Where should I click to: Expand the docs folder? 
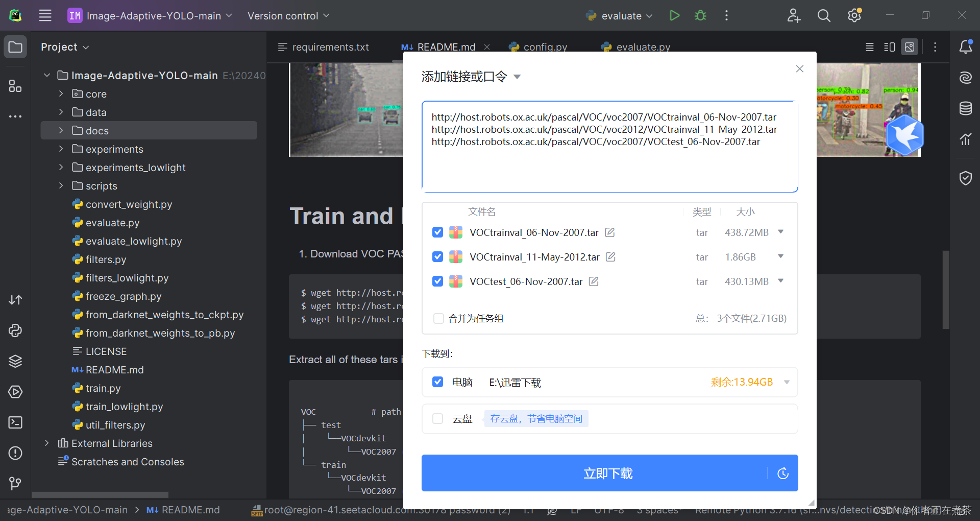click(61, 130)
